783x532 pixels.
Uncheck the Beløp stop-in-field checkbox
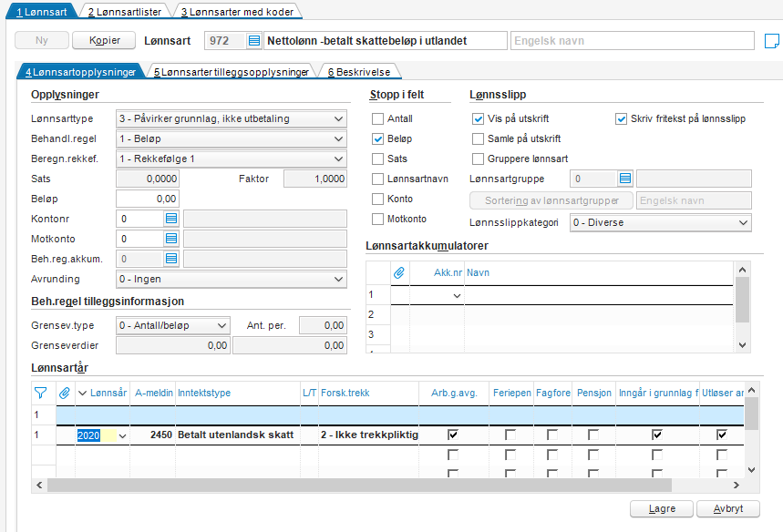(378, 138)
